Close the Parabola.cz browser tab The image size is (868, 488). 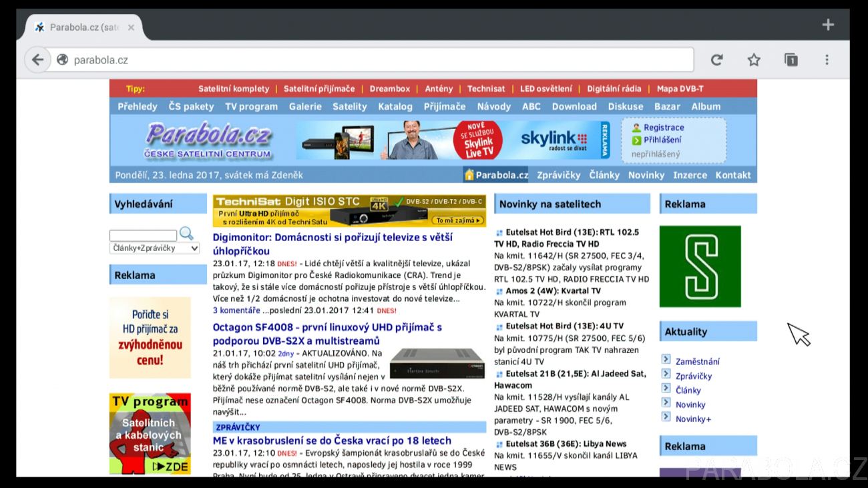131,27
